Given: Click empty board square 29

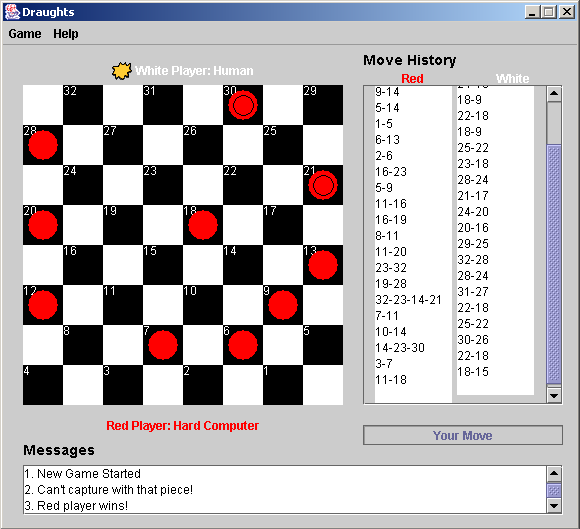Looking at the screenshot, I should 323,105.
